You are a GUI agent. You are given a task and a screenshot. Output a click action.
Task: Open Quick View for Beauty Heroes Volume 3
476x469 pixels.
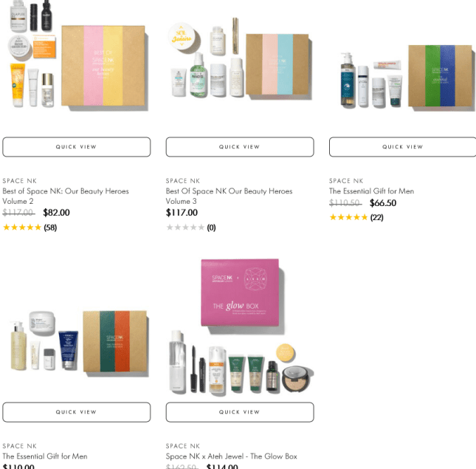[240, 147]
